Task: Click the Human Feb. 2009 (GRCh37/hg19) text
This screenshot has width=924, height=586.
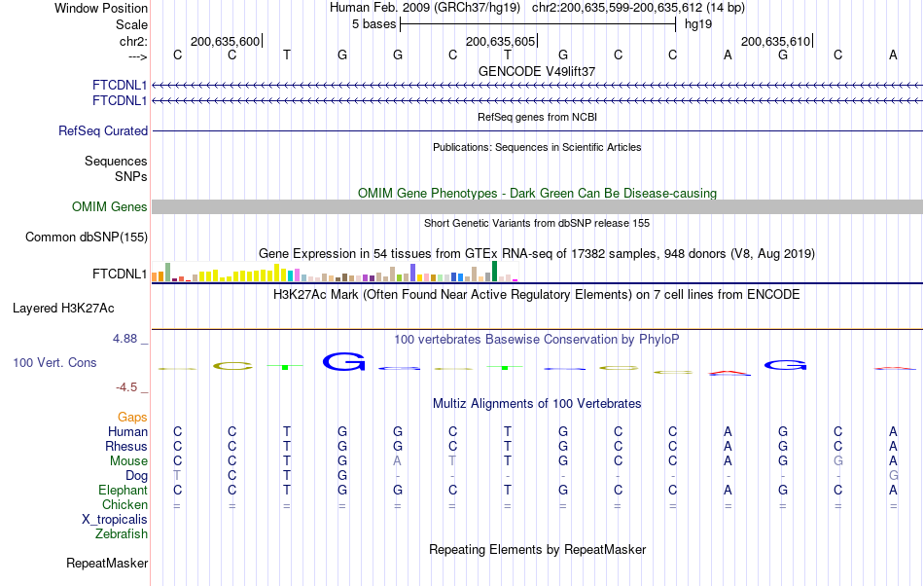Action: pyautogui.click(x=425, y=8)
